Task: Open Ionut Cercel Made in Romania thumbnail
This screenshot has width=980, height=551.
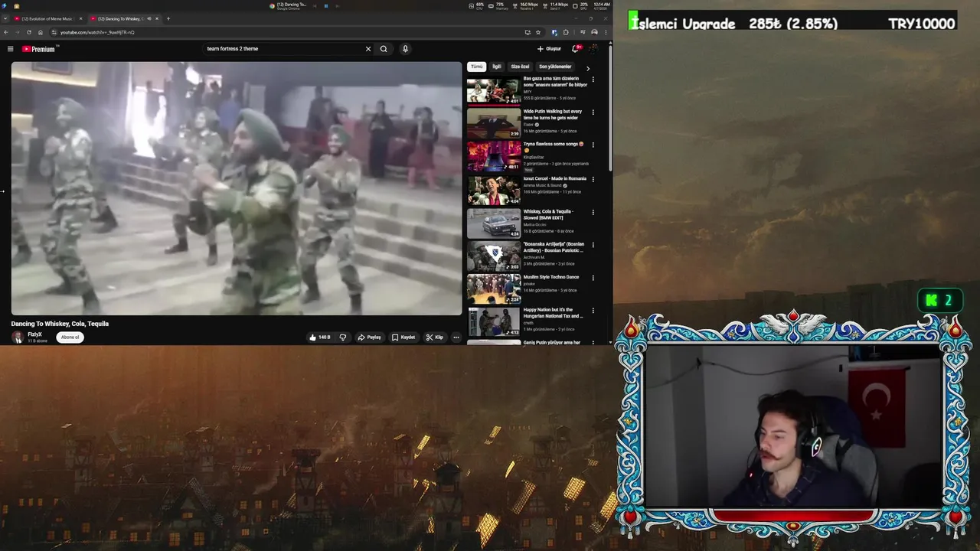Action: point(494,191)
